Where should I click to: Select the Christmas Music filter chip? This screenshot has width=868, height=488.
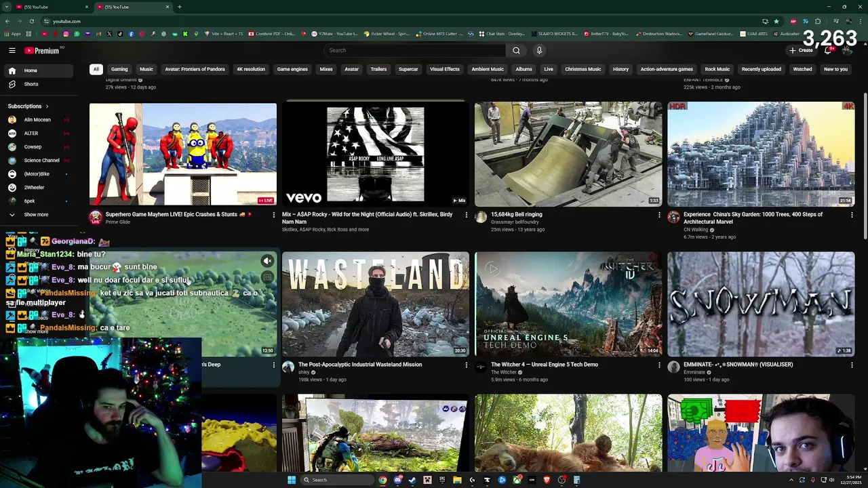[x=583, y=69]
